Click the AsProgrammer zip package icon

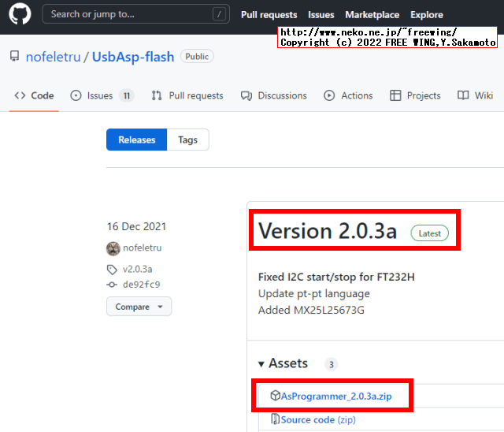pyautogui.click(x=275, y=396)
